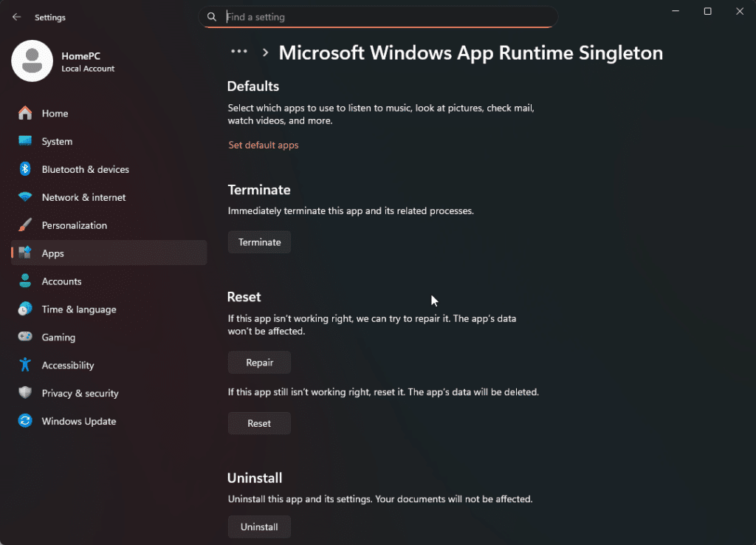Click the Terminate button
The image size is (756, 545).
(259, 242)
